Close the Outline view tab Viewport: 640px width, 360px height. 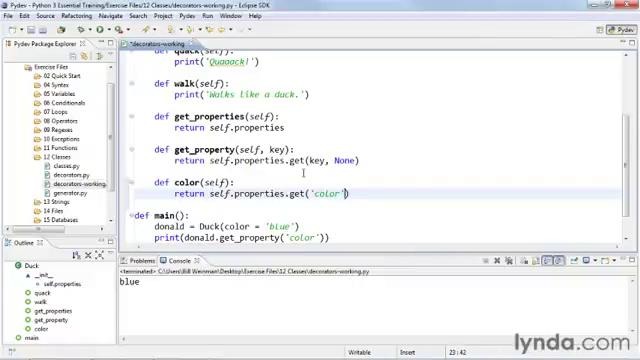40,243
